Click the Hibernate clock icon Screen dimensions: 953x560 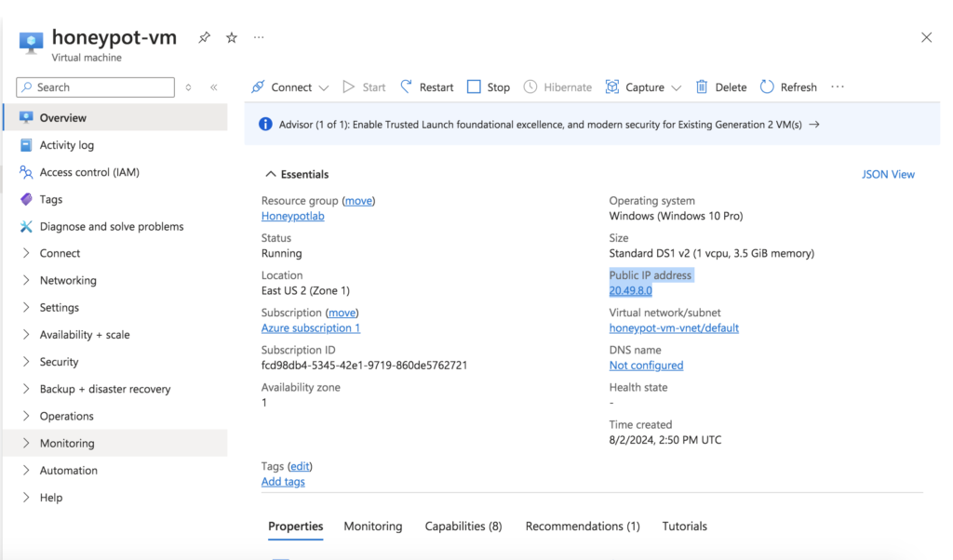530,87
